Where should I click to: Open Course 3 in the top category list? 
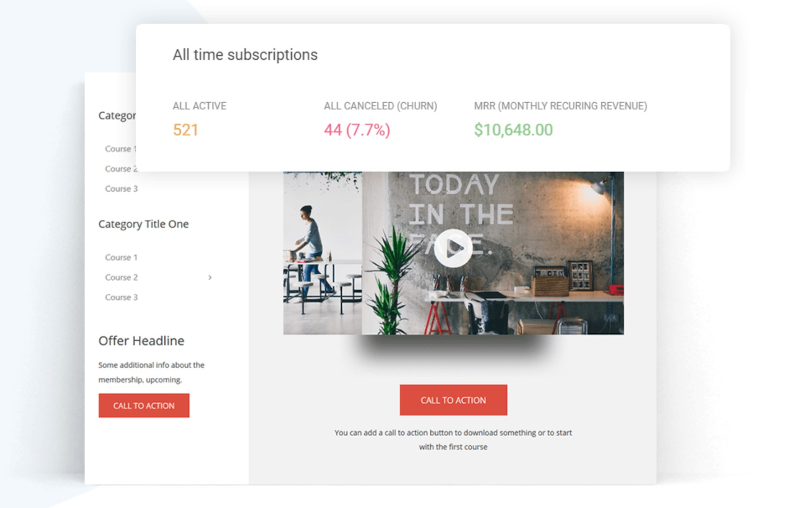tap(121, 189)
